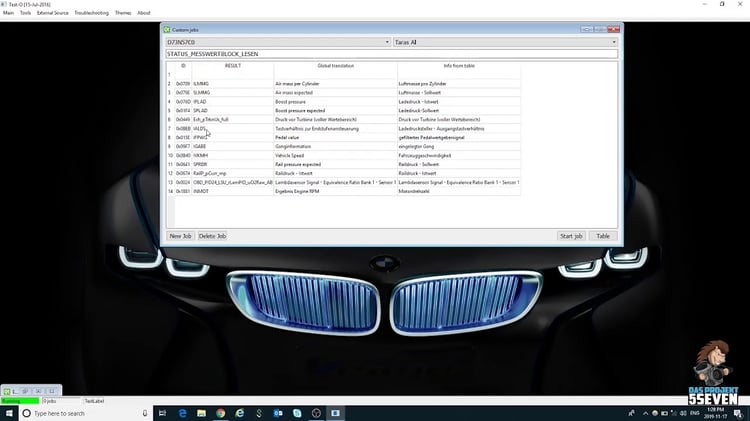Click the green Running status bar
Image resolution: width=750 pixels, height=421 pixels.
click(20, 401)
